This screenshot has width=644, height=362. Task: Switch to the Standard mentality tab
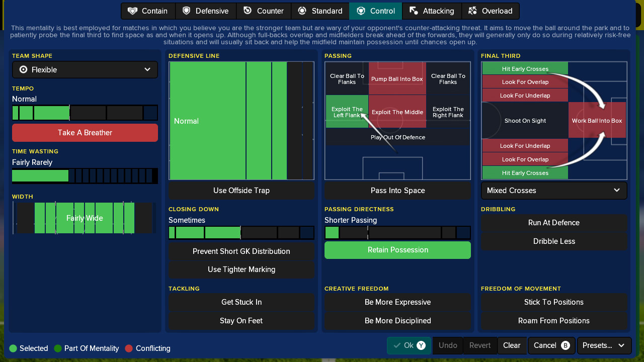tap(320, 11)
